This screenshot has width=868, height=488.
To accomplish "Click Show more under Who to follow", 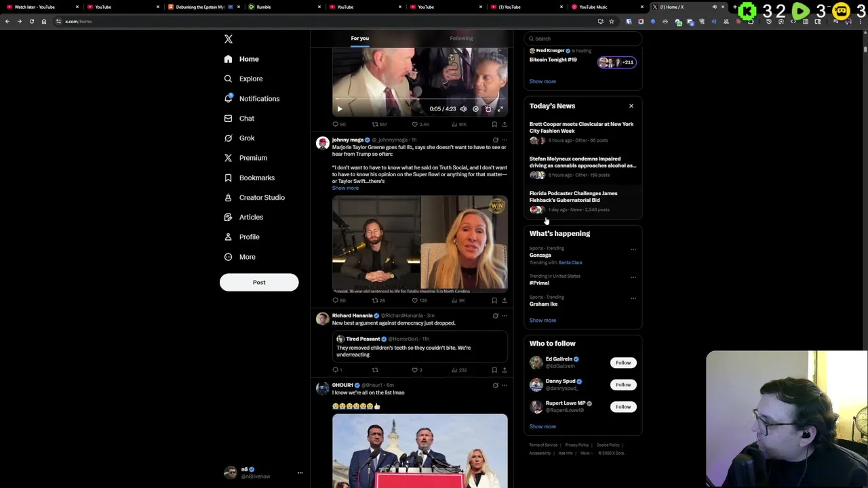I will [x=542, y=426].
